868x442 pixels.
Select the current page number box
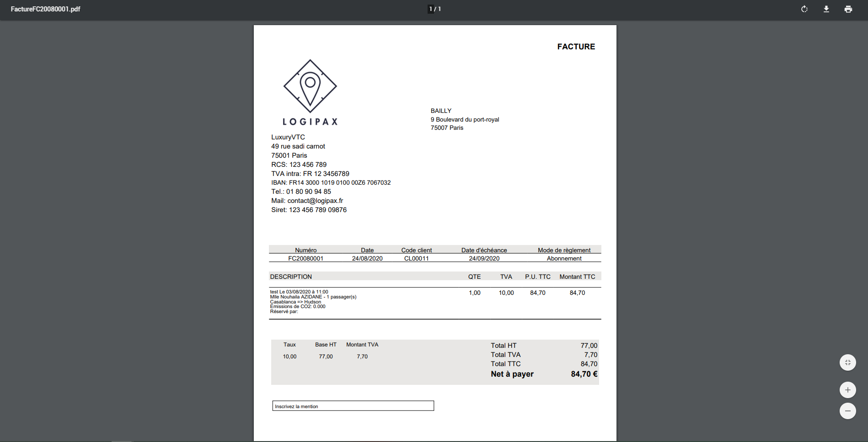pos(431,9)
